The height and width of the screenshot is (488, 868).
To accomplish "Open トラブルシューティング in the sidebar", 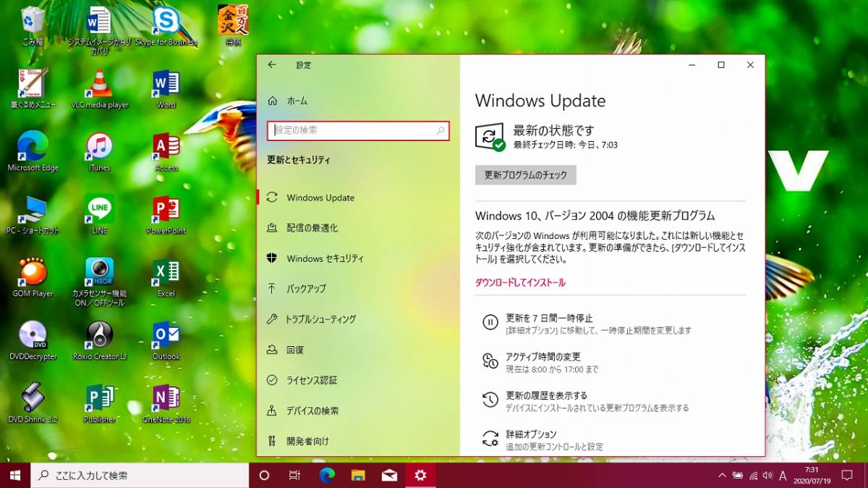I will 359,319.
